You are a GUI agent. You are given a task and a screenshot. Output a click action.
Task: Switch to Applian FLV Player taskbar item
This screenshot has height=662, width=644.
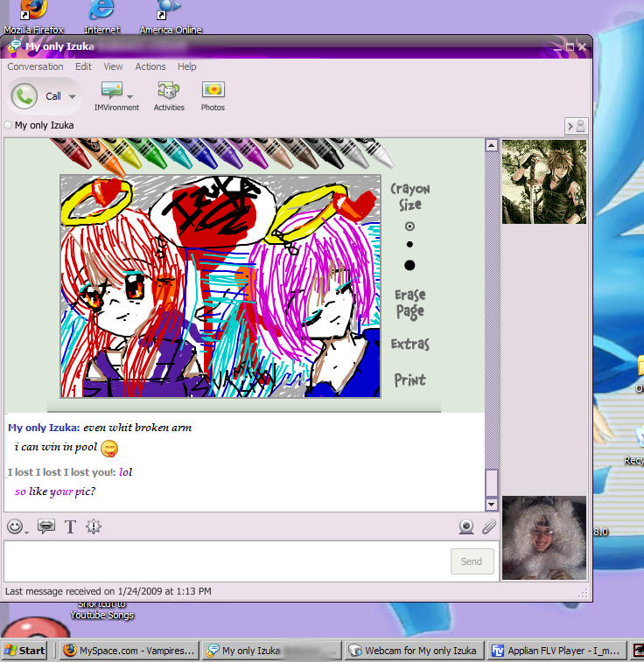point(556,651)
